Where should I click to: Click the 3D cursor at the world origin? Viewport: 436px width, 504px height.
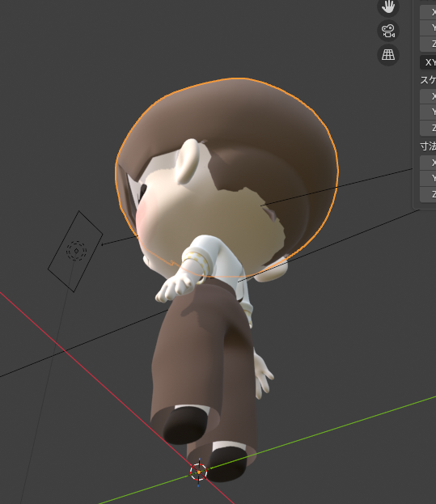pos(198,472)
